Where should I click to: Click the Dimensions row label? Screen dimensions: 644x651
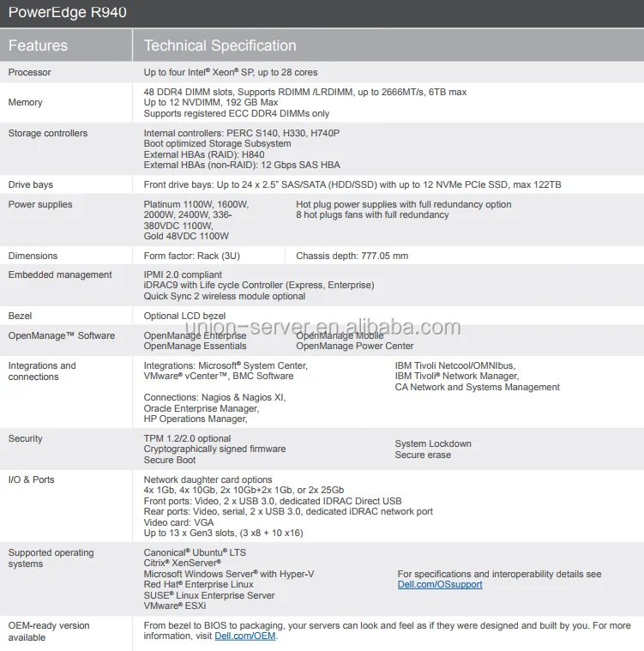coord(33,256)
